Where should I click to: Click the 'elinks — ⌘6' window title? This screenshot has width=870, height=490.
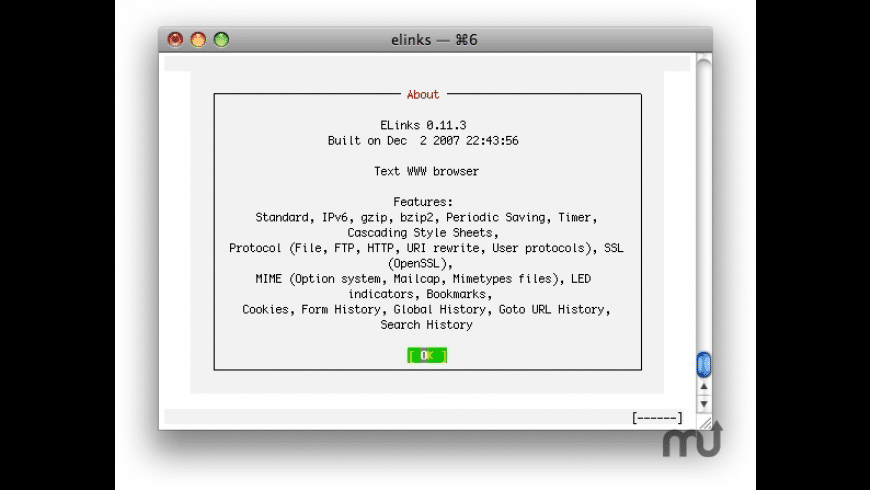434,40
